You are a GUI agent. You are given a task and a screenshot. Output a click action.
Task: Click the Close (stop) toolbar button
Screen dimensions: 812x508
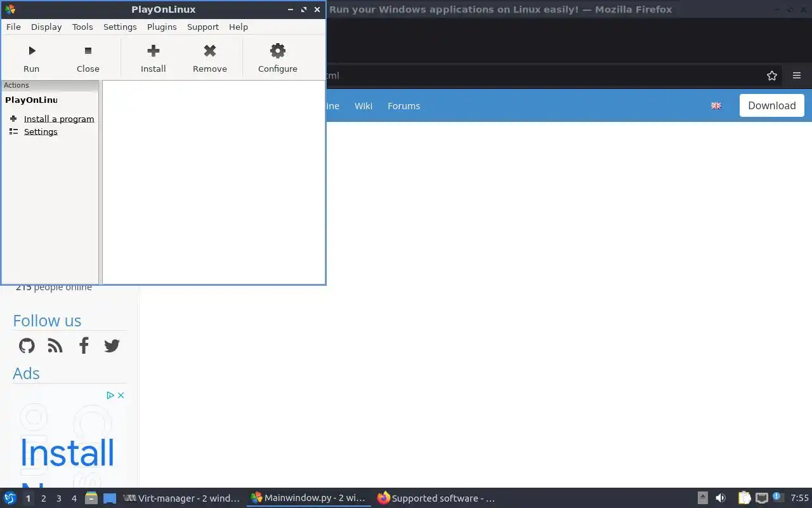coord(88,58)
